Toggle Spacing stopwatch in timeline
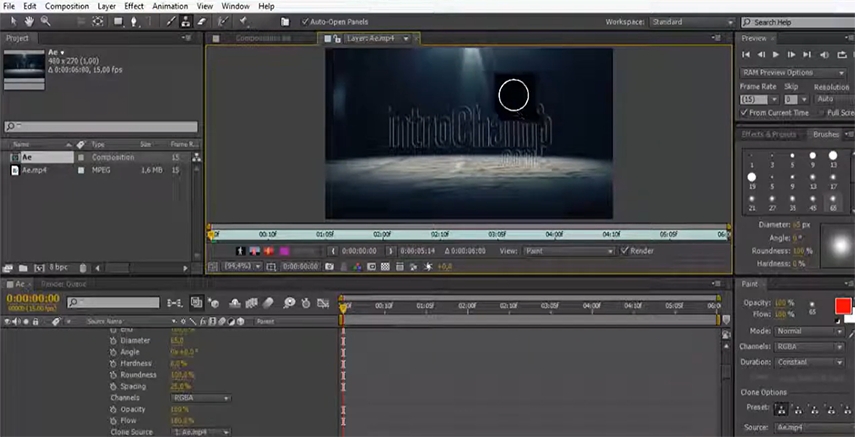Viewport: 855px width, 437px height. click(113, 386)
